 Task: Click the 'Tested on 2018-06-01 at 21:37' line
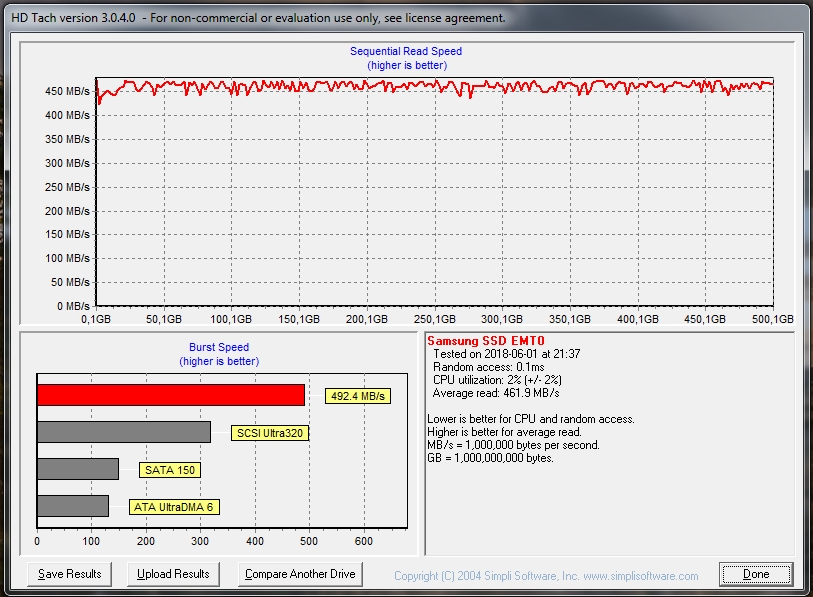pyautogui.click(x=507, y=354)
